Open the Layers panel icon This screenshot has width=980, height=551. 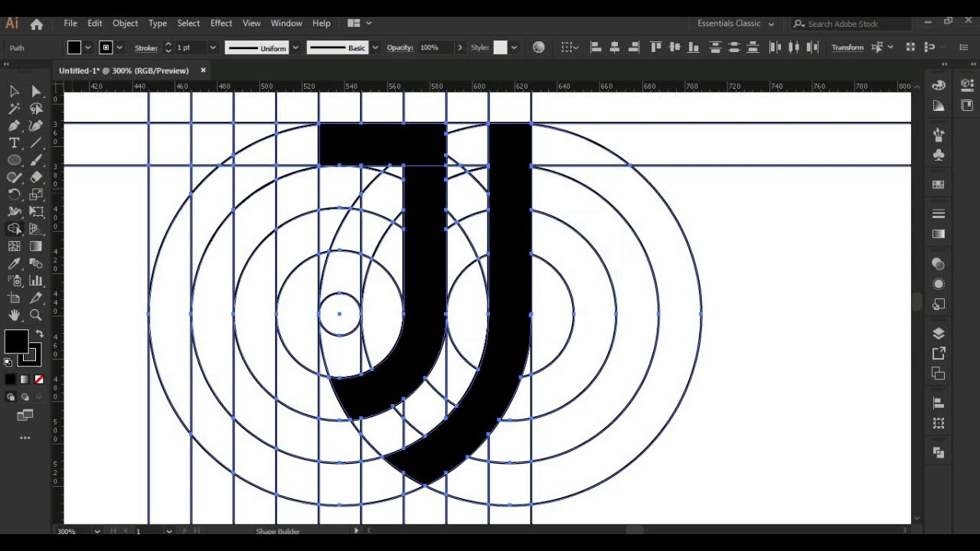tap(939, 334)
